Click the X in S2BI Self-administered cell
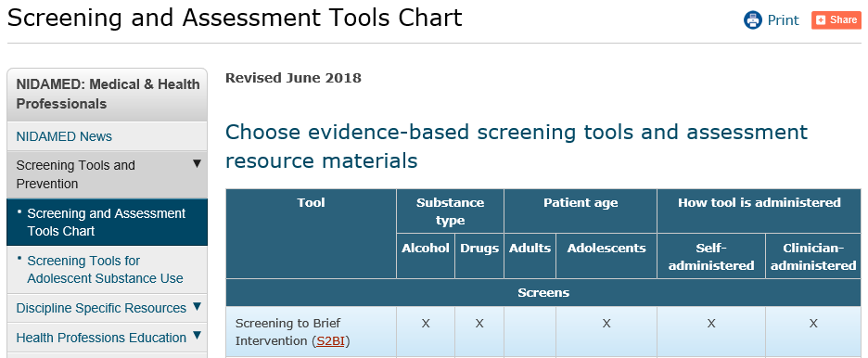This screenshot has width=868, height=358. click(x=711, y=323)
